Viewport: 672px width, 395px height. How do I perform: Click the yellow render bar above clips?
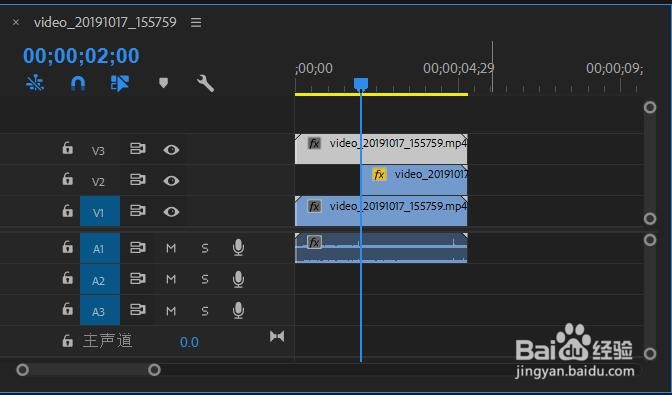[x=381, y=94]
